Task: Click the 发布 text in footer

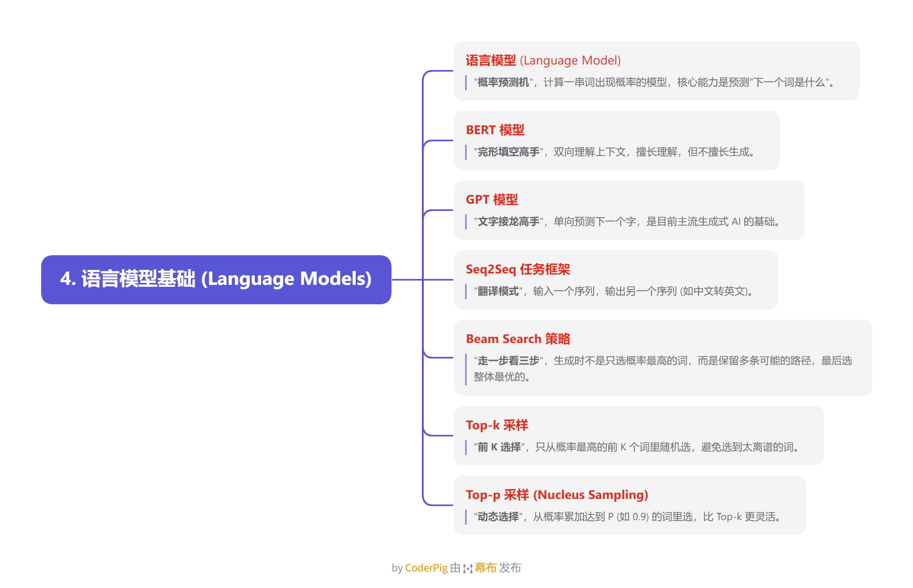Action: [510, 568]
